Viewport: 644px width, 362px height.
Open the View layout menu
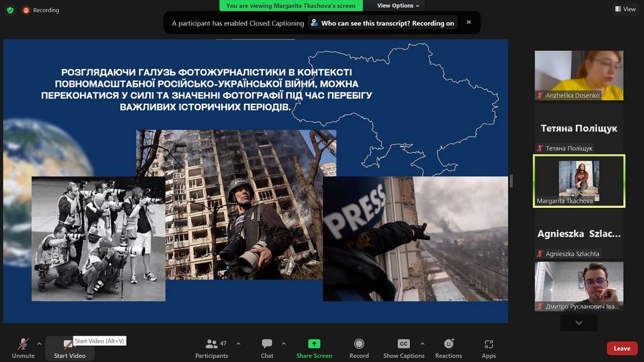click(625, 9)
